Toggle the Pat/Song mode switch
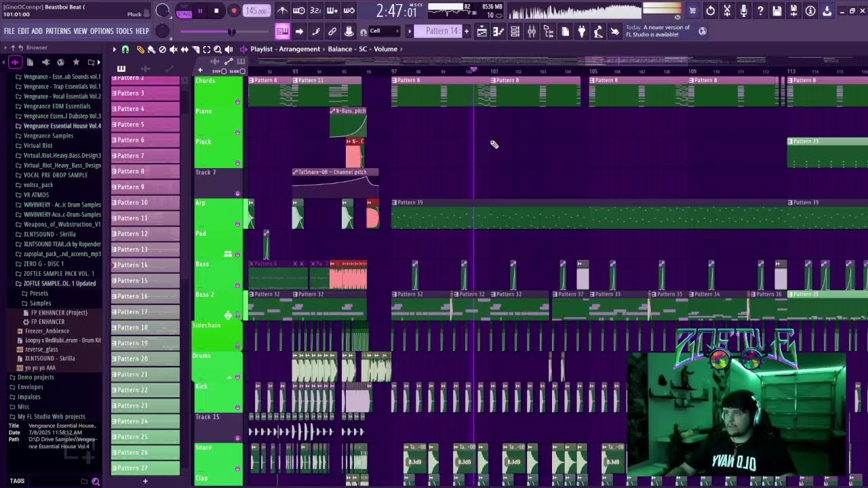The image size is (868, 488). [184, 11]
